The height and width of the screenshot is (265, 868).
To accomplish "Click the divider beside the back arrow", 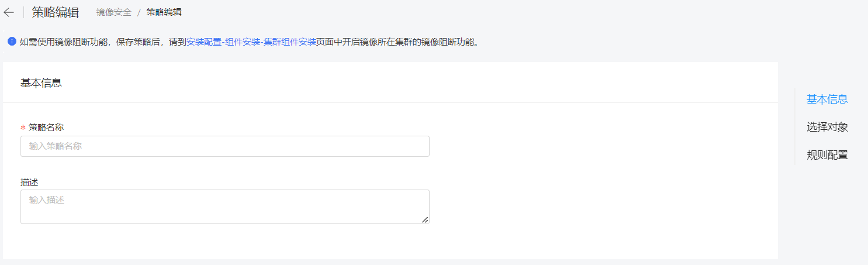I will 23,12.
